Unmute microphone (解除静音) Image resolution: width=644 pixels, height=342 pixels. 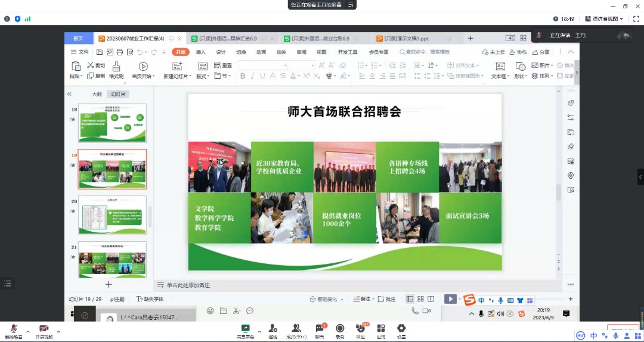click(14, 331)
